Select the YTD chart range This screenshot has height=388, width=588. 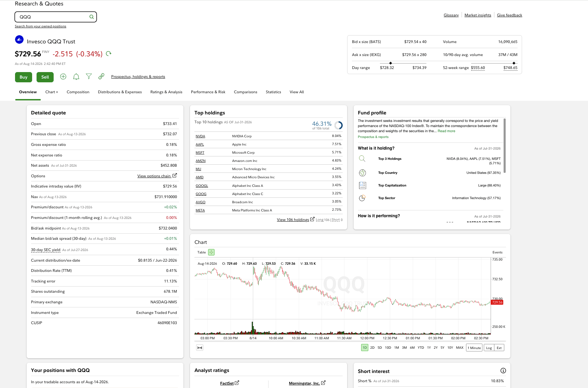[x=421, y=348]
